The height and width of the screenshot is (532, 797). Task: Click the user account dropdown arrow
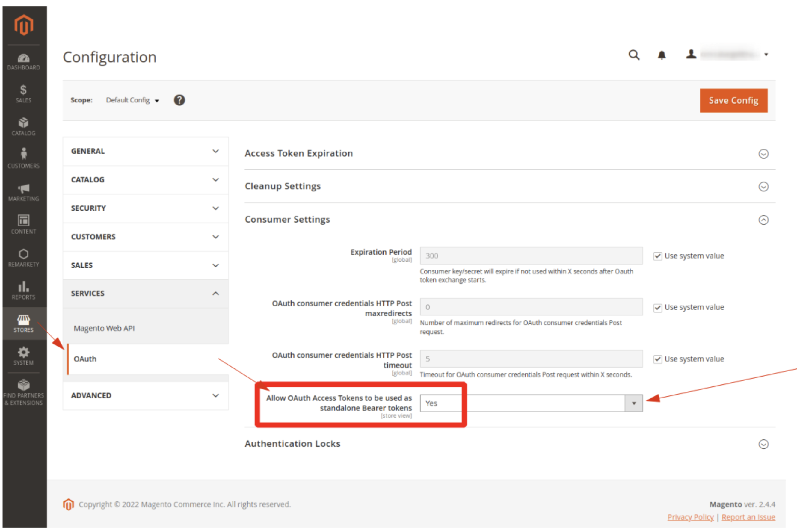pyautogui.click(x=766, y=54)
